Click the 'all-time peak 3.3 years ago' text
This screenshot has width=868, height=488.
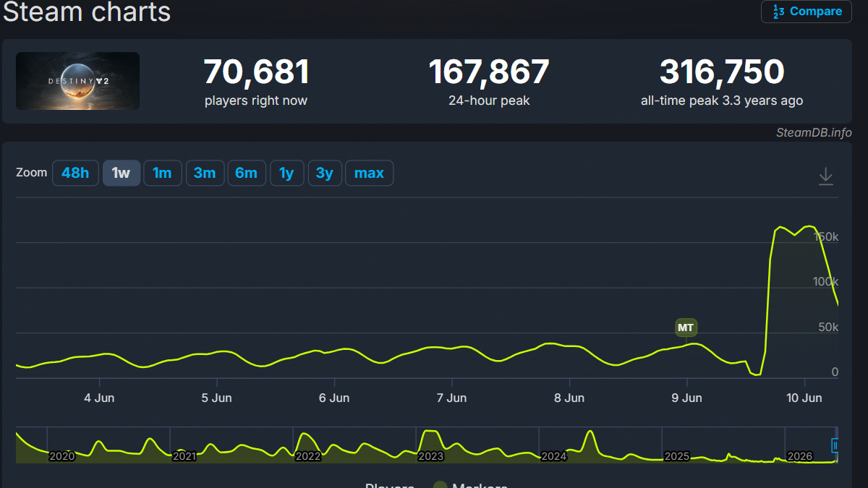[x=722, y=100]
